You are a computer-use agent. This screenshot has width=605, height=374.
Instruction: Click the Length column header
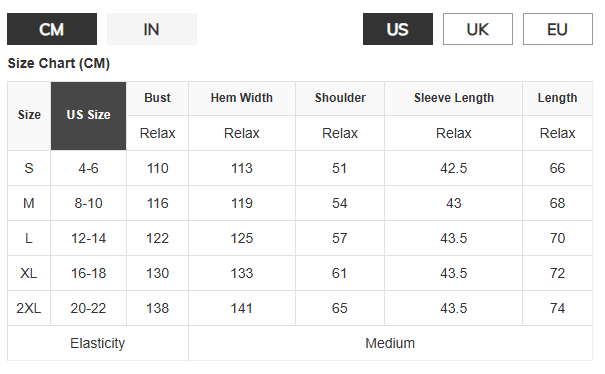[x=558, y=98]
